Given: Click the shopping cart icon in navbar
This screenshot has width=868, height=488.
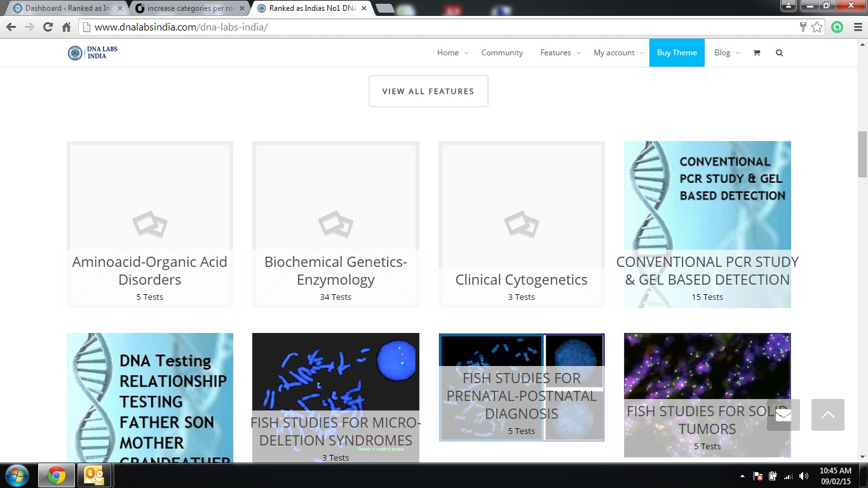Looking at the screenshot, I should click(x=756, y=53).
